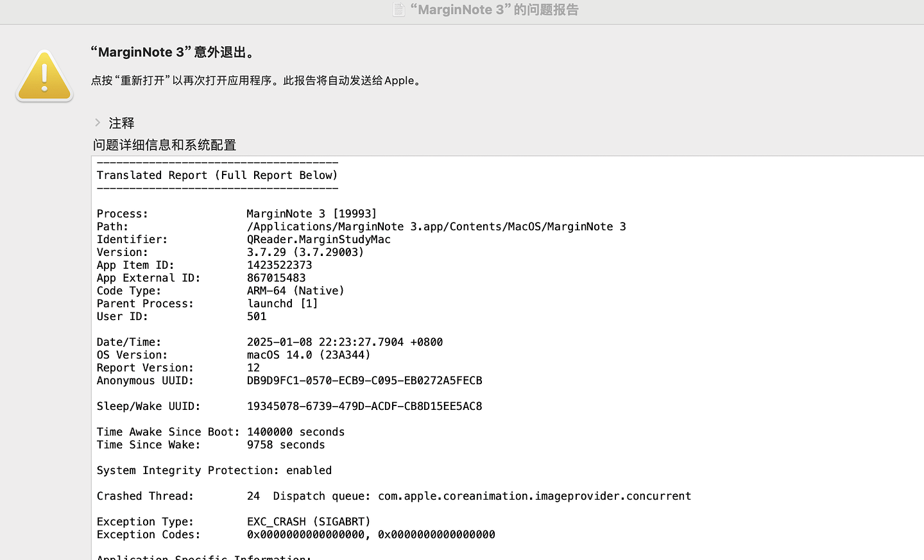Click date "2025-01-08 22:23:27.7904 +0800"
924x560 pixels.
coord(345,342)
